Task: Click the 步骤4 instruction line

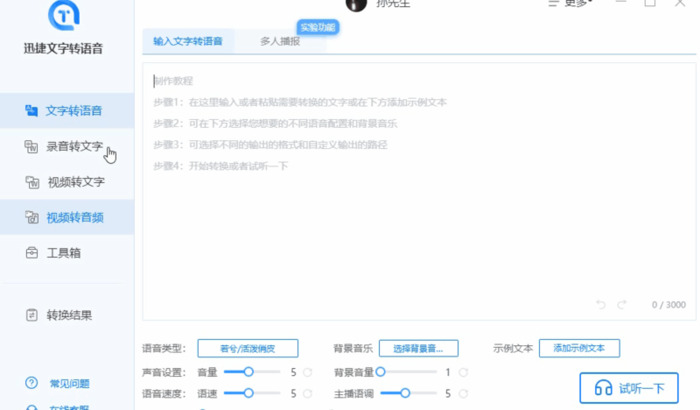Action: coord(221,166)
